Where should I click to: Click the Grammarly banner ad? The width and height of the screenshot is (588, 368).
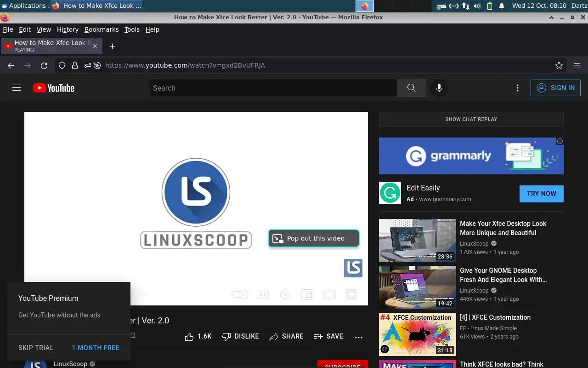coord(471,156)
